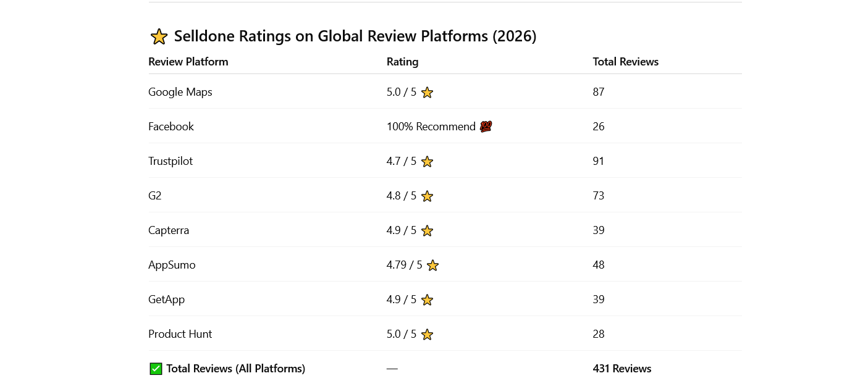Select the 'Facebook' platform cell
Image resolution: width=868 pixels, height=389 pixels.
(x=171, y=127)
